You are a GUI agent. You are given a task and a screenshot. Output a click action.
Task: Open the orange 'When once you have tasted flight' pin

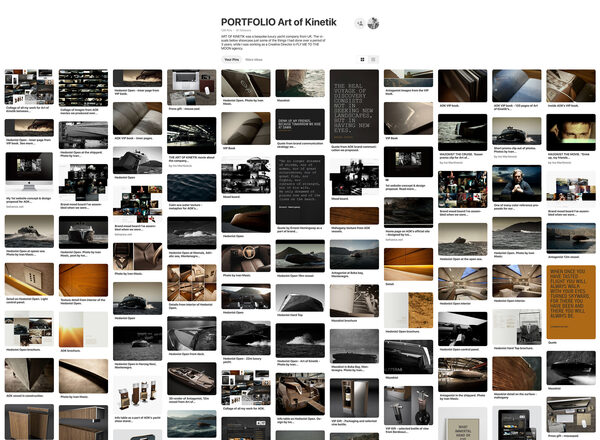pyautogui.click(x=571, y=302)
